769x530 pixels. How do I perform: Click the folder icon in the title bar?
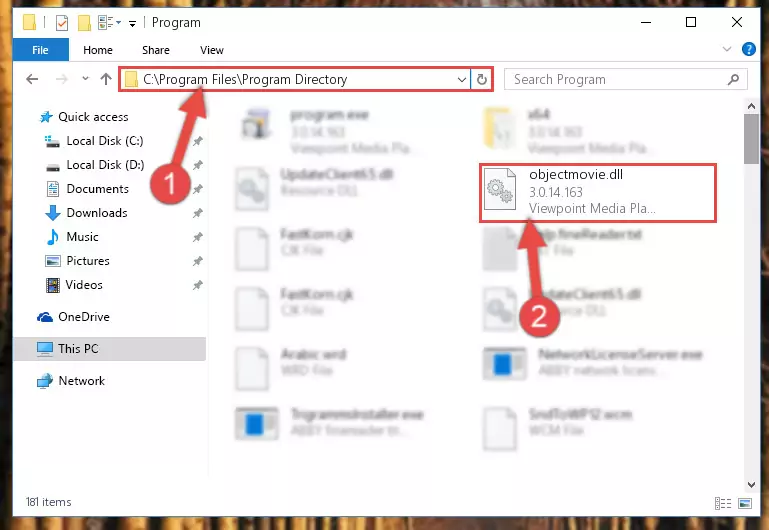pos(29,23)
